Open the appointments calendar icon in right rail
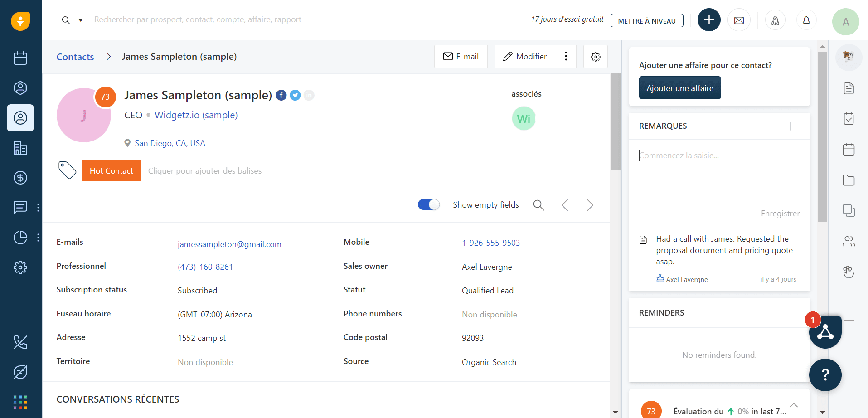Screen dimensions: 868x418 [x=849, y=149]
